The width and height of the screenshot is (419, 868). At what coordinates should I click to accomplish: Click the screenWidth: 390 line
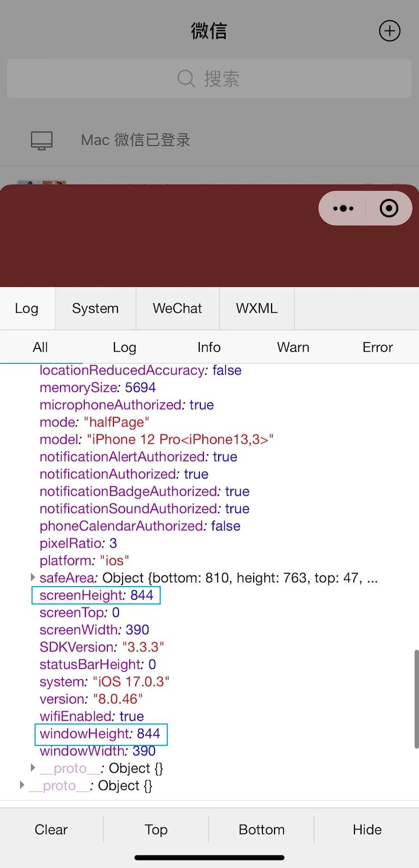(94, 630)
